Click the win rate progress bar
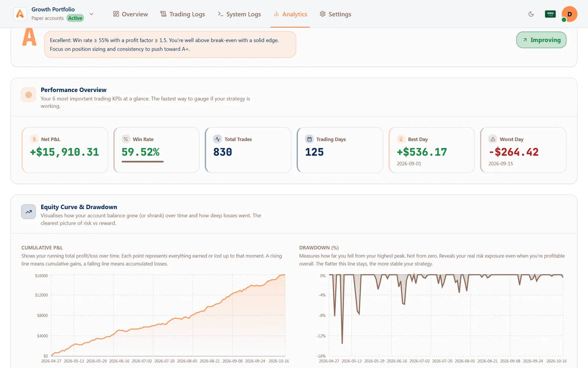 click(x=143, y=161)
